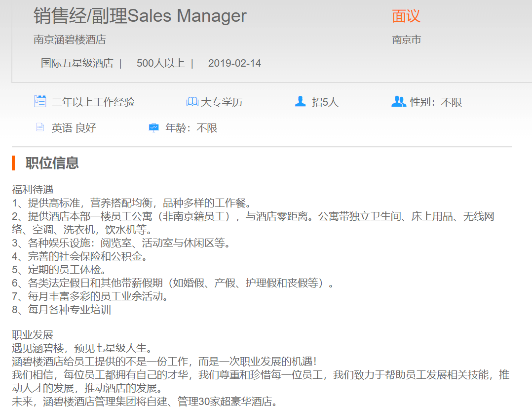Click the orange bar beside 职位信息
Image resolution: width=532 pixels, height=407 pixels.
tap(13, 163)
